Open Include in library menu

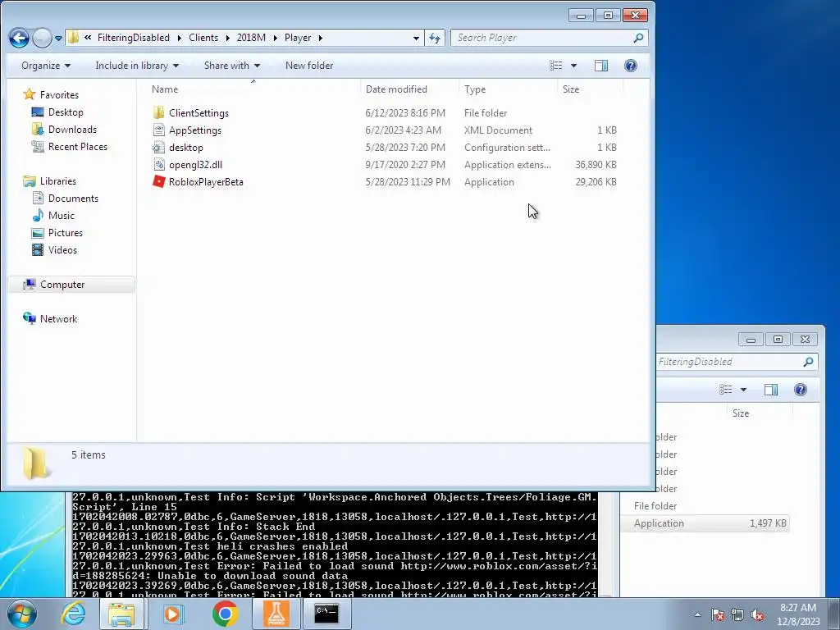pos(137,66)
